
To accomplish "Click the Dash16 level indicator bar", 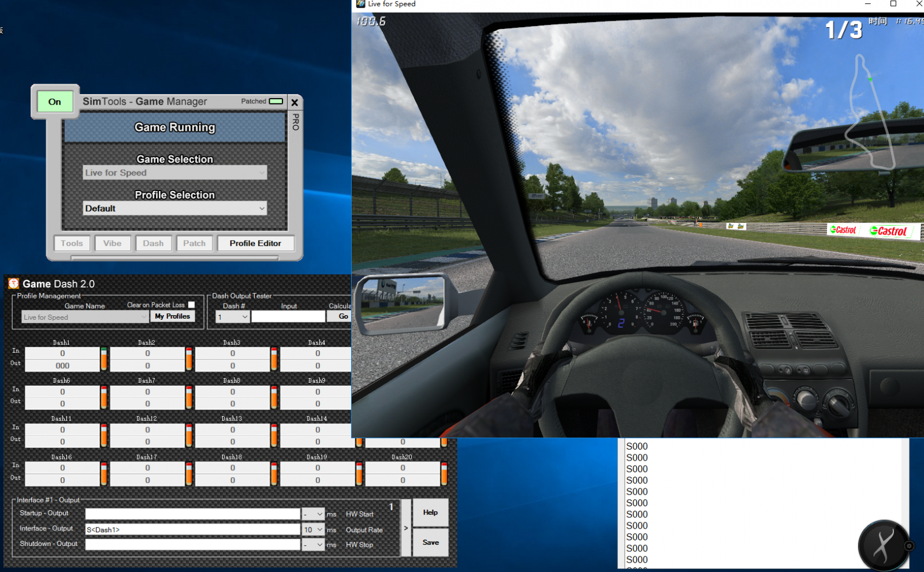I will [104, 473].
